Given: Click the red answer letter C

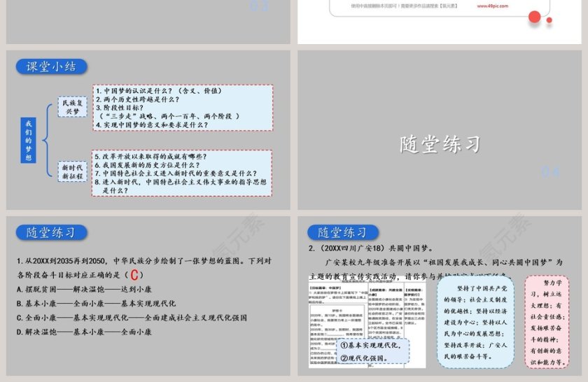Looking at the screenshot, I should pyautogui.click(x=134, y=275).
